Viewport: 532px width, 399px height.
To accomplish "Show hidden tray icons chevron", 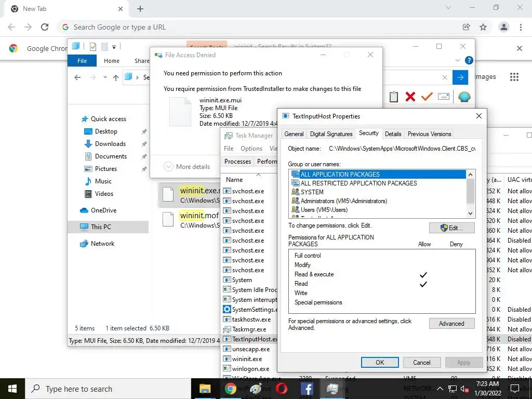I will [x=440, y=389].
